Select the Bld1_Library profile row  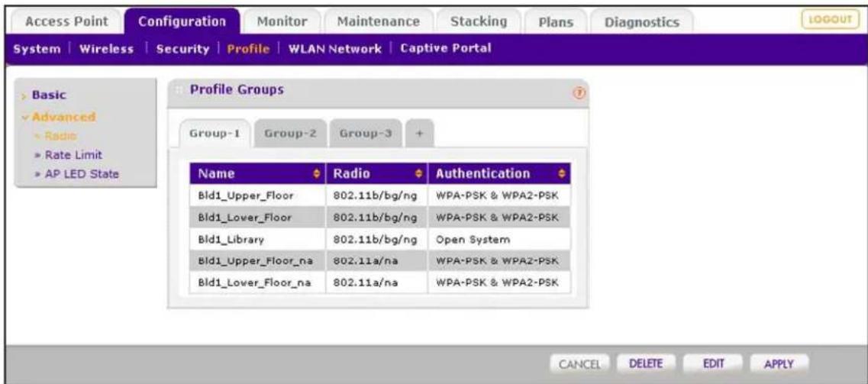(379, 239)
